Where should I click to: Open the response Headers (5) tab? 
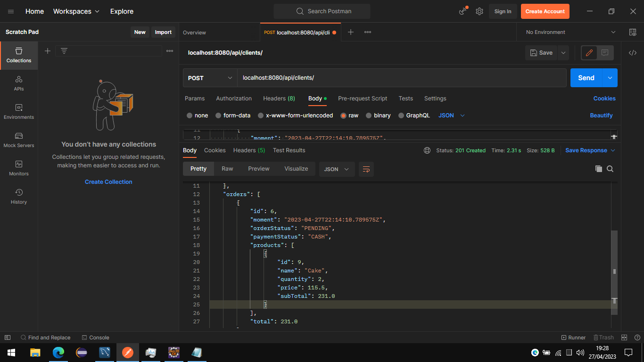click(x=249, y=150)
